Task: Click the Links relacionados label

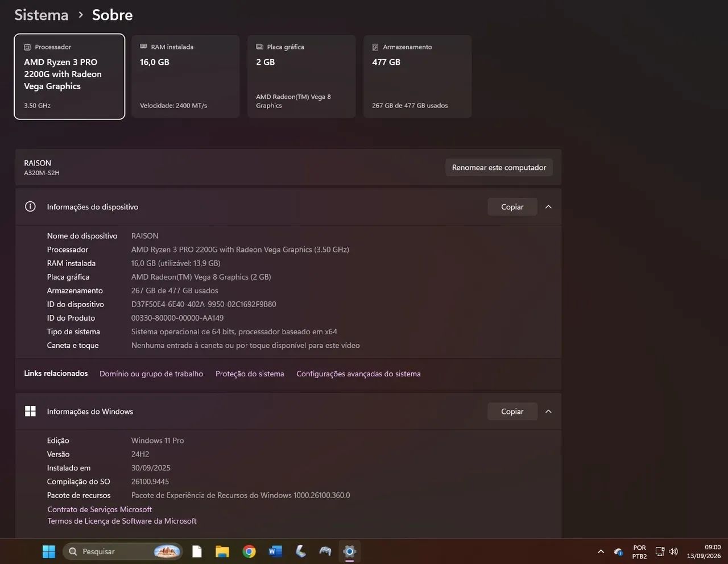Action: [x=56, y=374]
